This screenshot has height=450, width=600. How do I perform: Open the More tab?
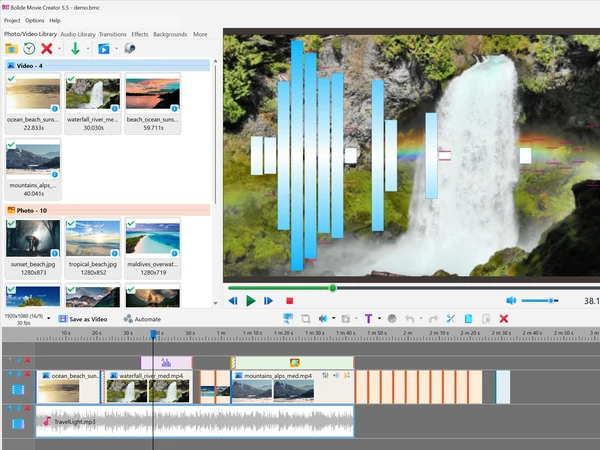[x=200, y=34]
